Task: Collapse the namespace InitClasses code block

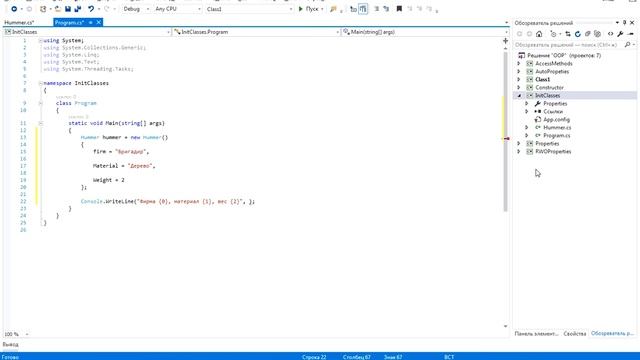Action: tap(40, 83)
